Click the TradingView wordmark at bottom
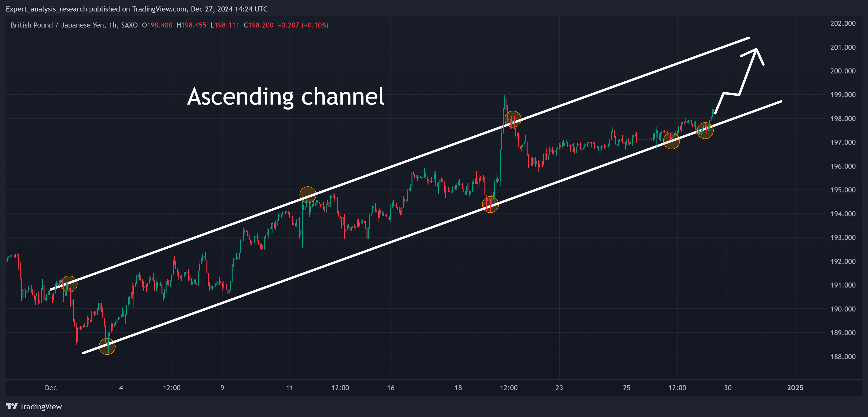The image size is (868, 417). pyautogui.click(x=41, y=406)
